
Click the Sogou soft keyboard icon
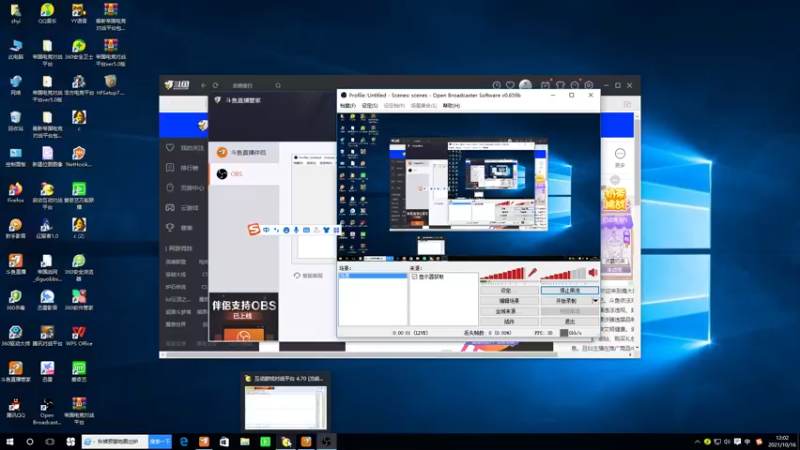point(306,230)
